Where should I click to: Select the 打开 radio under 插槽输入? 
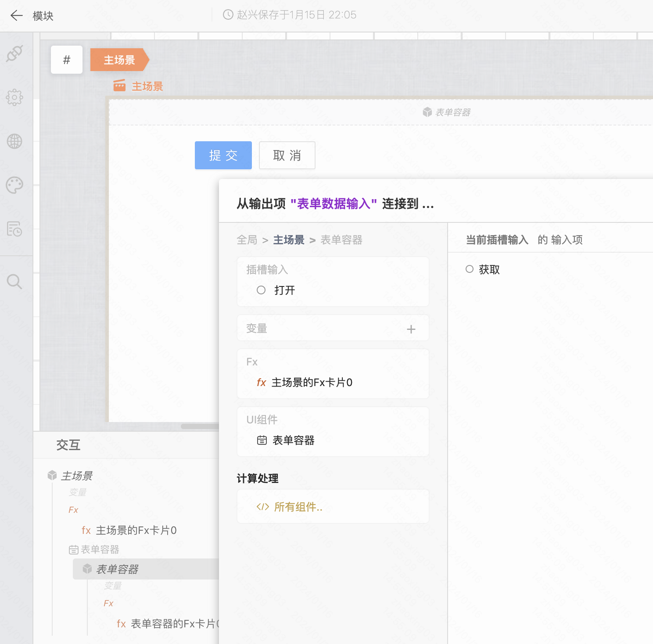(x=261, y=290)
